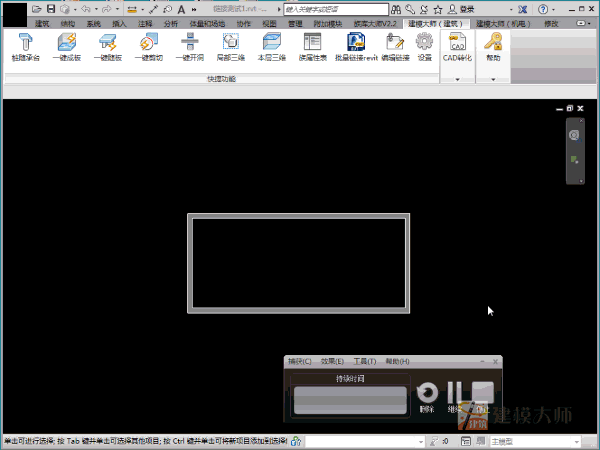Click the 停止 stop button in recorder
The width and height of the screenshot is (600, 450).
[483, 398]
